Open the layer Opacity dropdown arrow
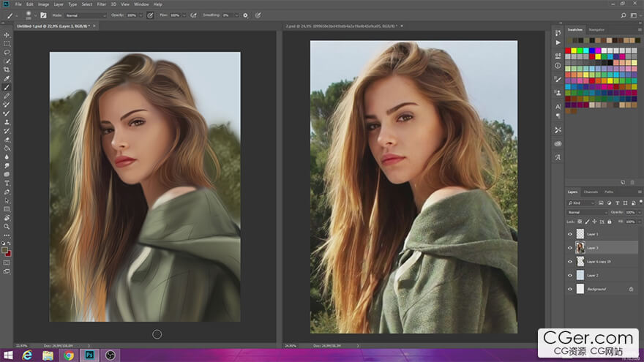 point(639,212)
